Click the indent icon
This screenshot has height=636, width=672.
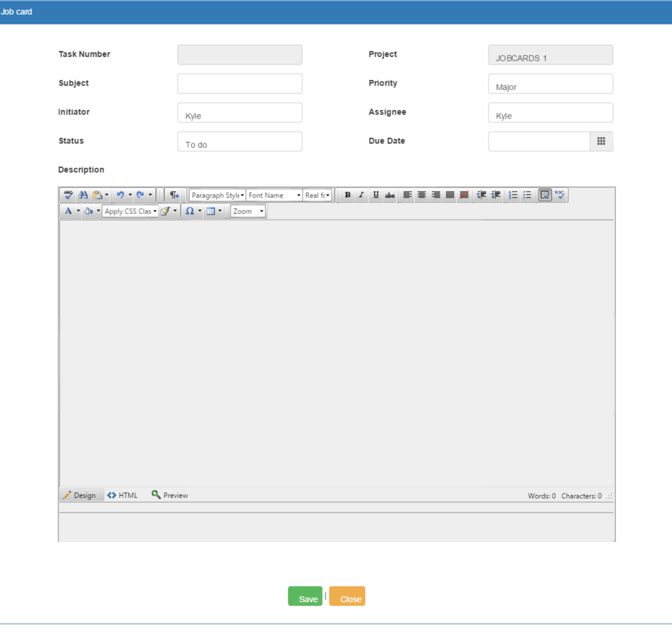482,195
